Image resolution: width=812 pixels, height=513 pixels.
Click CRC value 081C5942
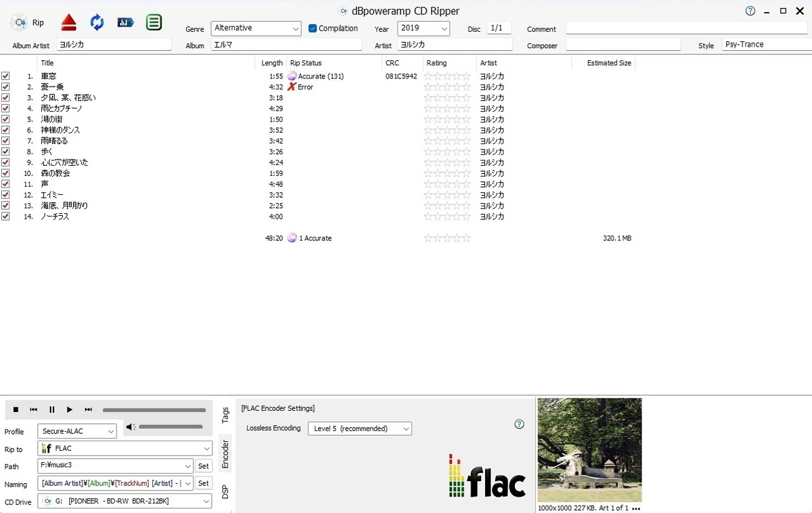click(401, 76)
